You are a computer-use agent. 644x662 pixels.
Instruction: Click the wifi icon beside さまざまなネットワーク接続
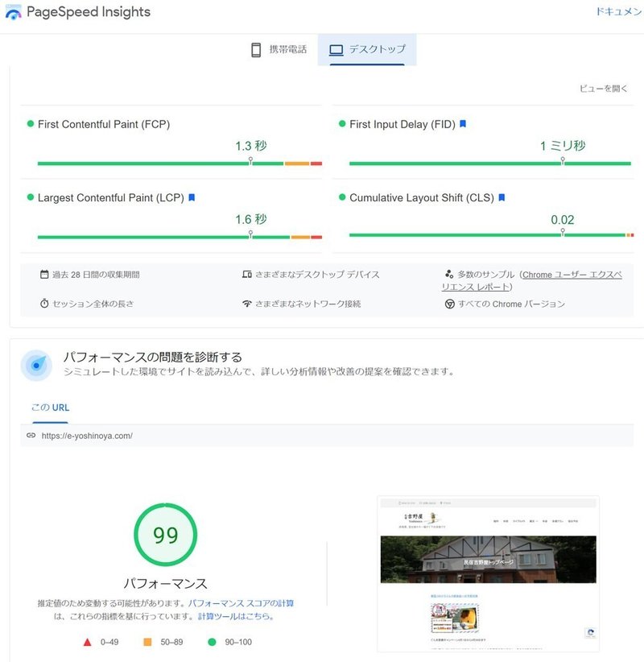247,304
